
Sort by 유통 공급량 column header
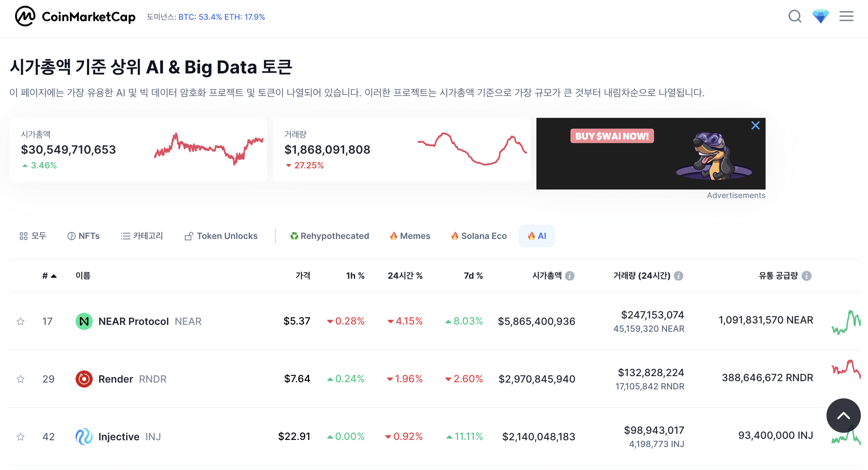coord(778,276)
